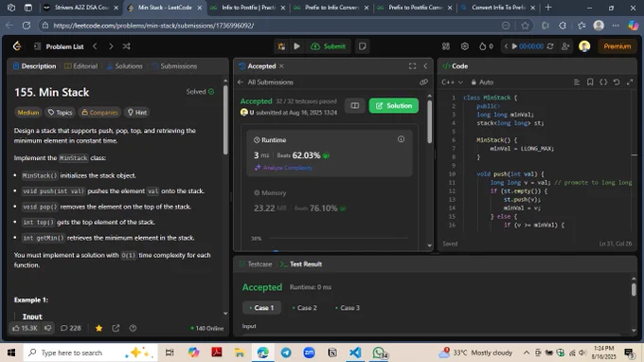Run code with the play icon
This screenshot has height=362, width=644.
pos(296,46)
